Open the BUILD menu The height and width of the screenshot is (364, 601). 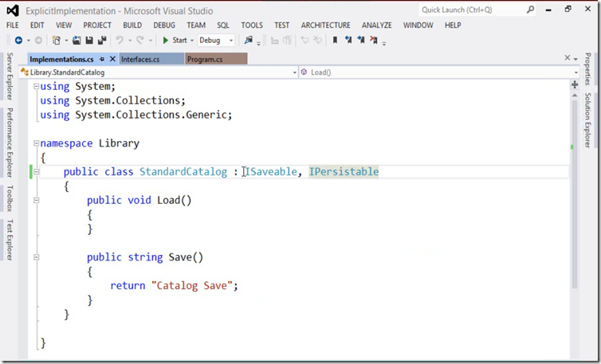point(132,25)
